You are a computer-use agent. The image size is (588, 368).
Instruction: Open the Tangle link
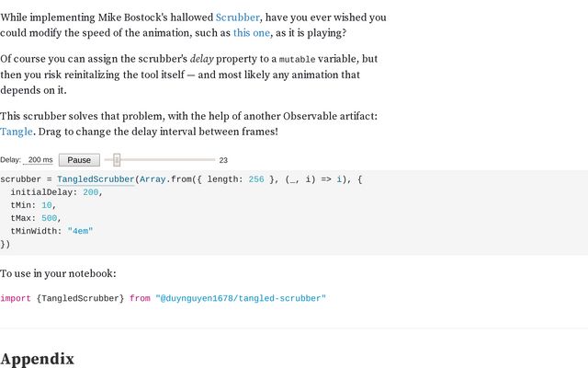pos(17,132)
